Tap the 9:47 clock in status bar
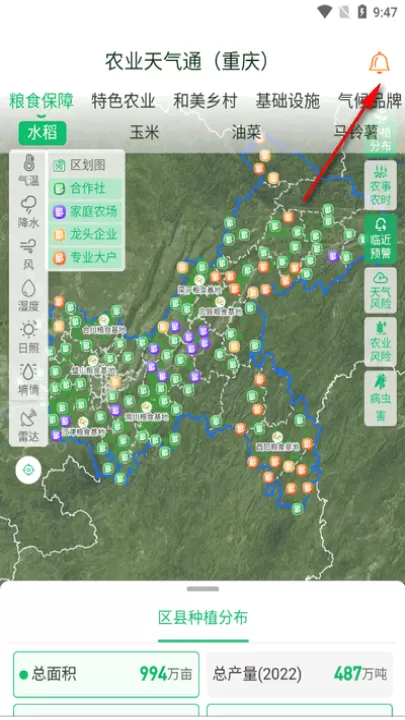This screenshot has height=720, width=405. [x=385, y=12]
